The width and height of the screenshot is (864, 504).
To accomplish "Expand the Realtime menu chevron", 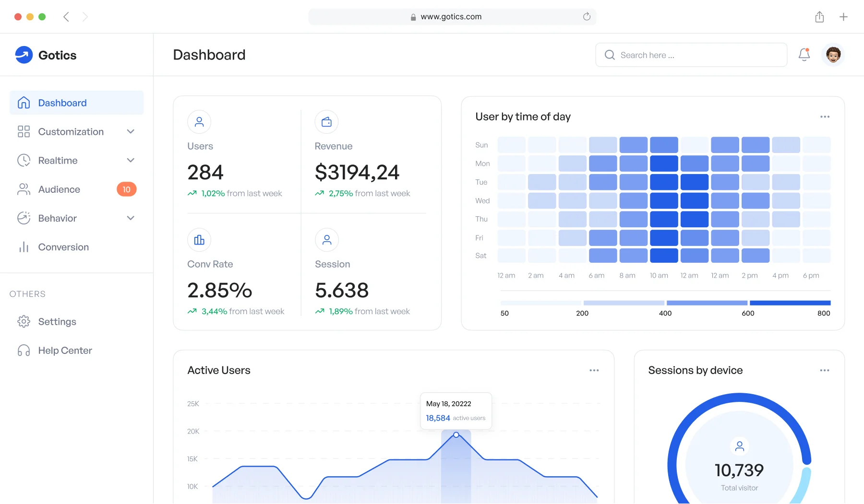I will (x=131, y=161).
